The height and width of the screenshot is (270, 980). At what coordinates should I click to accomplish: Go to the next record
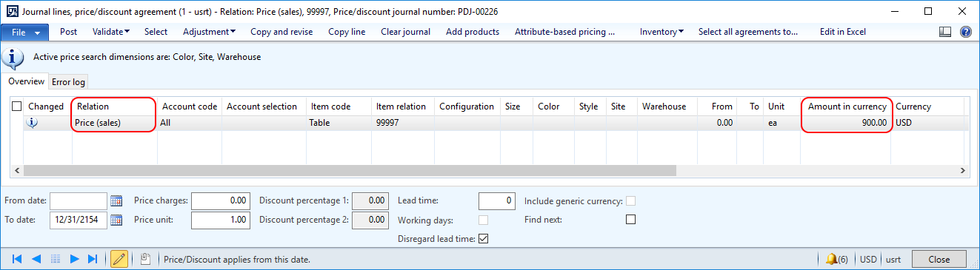point(74,259)
